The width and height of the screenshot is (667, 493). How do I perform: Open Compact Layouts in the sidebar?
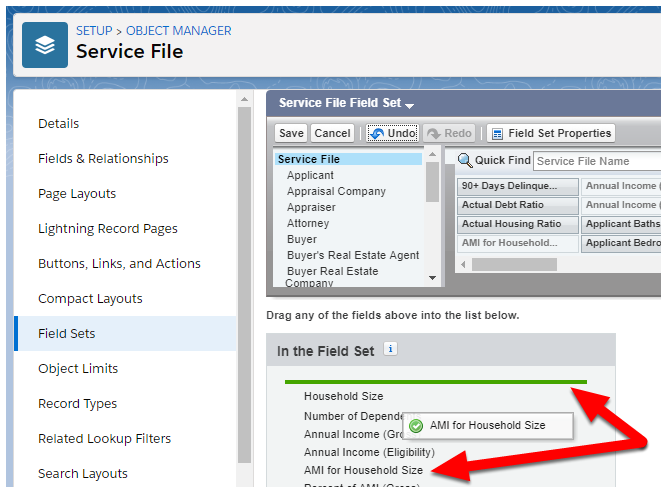pyautogui.click(x=90, y=299)
